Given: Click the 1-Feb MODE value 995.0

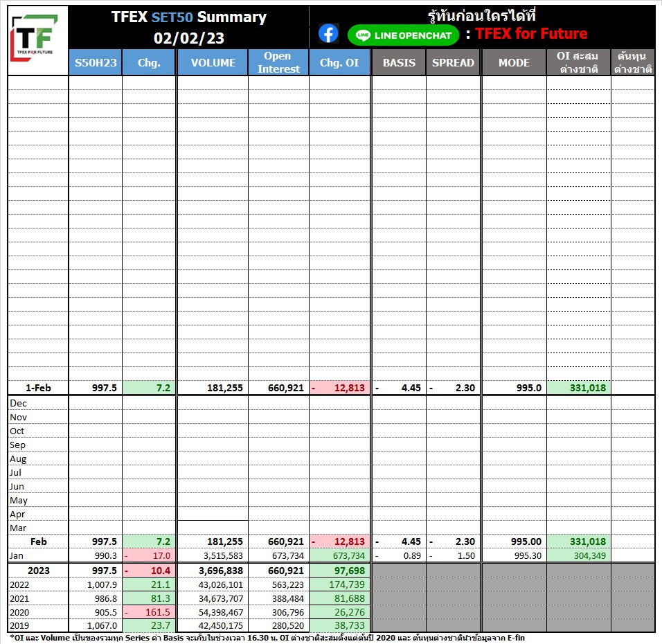Looking at the screenshot, I should [x=528, y=388].
